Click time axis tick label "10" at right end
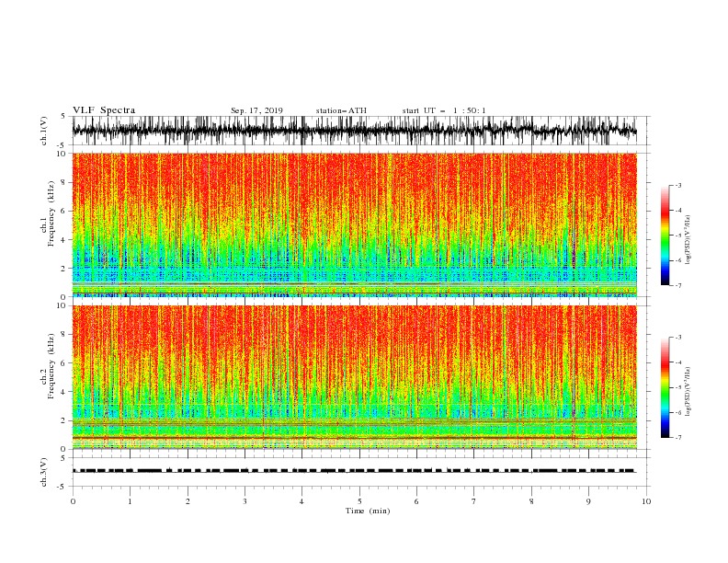728x563 pixels. [646, 501]
